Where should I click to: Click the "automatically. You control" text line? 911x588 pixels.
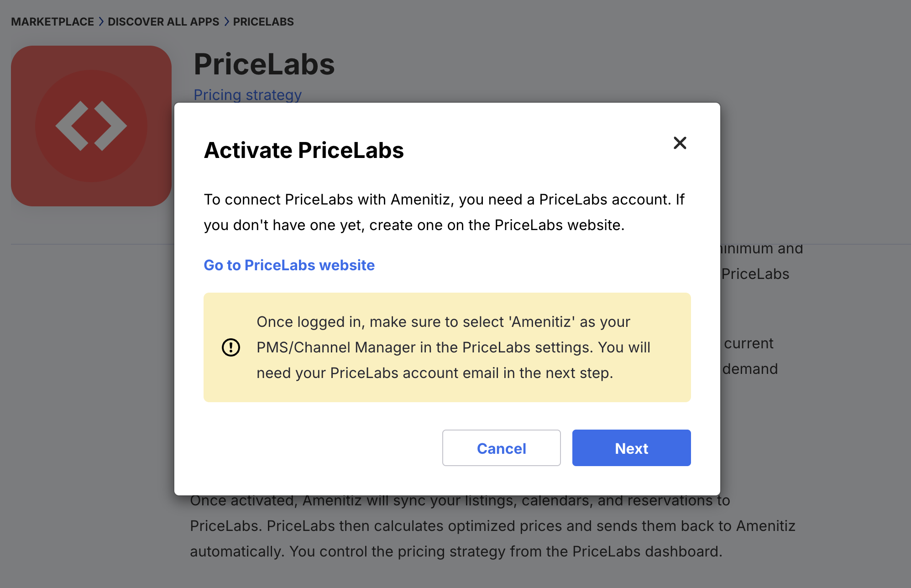pos(455,551)
